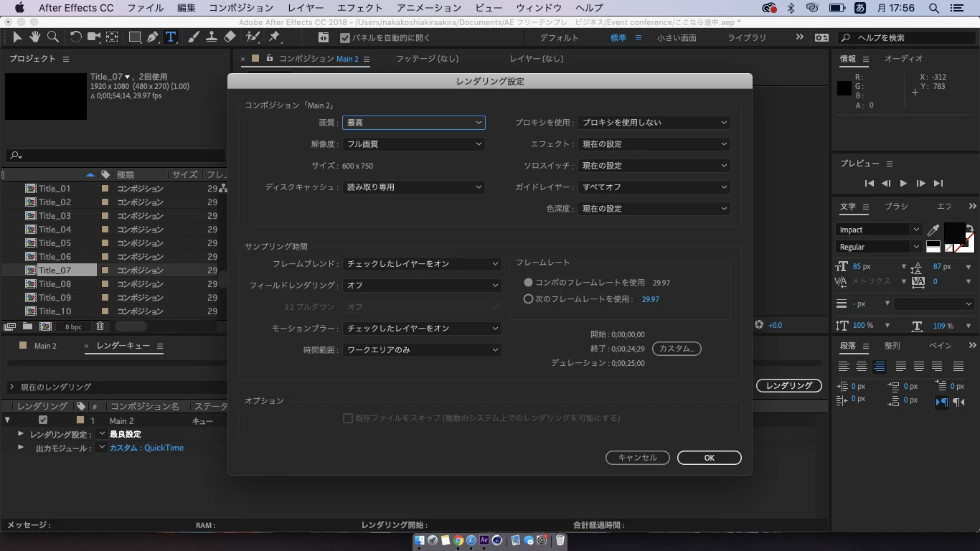Toggle left-to-right text direction button
The image size is (980, 551).
pos(941,402)
